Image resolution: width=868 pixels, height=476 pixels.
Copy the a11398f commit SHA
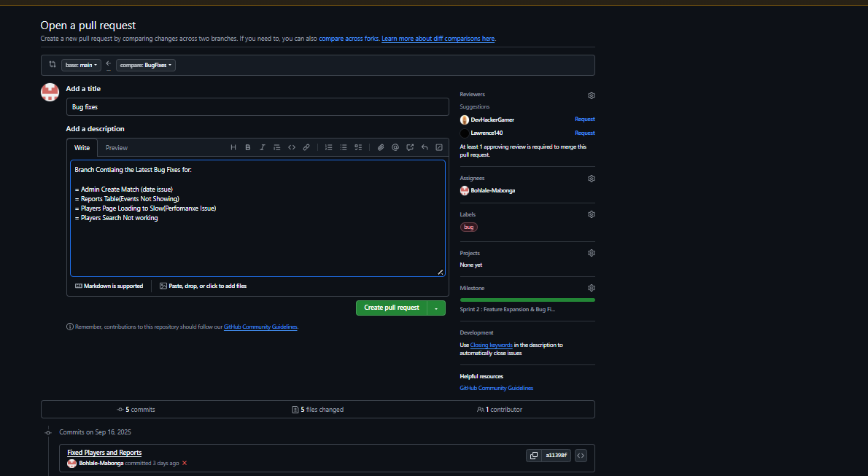pyautogui.click(x=534, y=455)
